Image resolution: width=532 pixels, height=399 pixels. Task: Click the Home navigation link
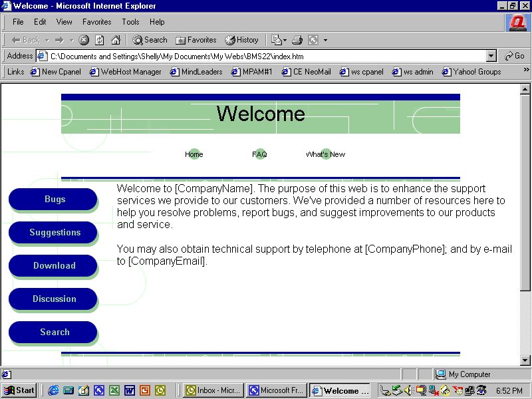point(194,154)
